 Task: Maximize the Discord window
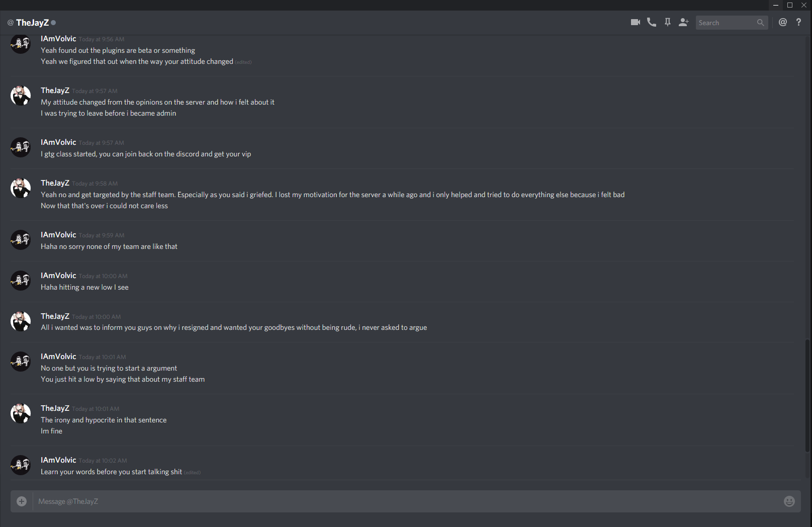(790, 5)
